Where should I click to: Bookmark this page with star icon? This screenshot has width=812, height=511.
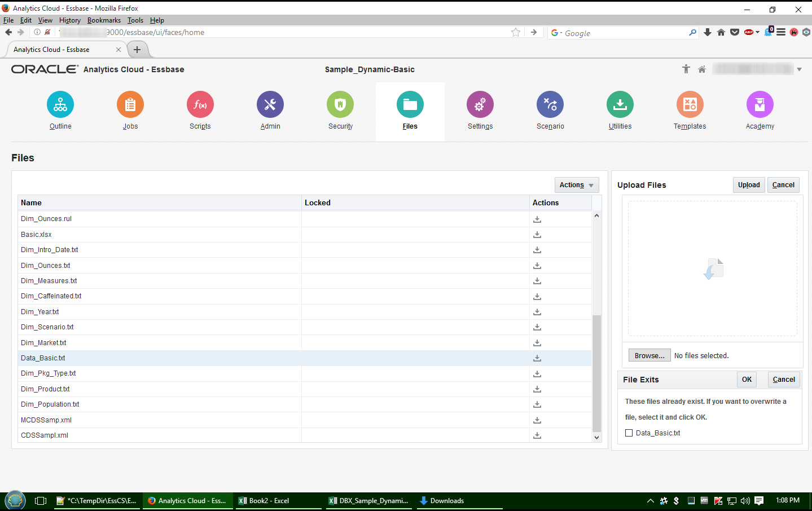[516, 32]
